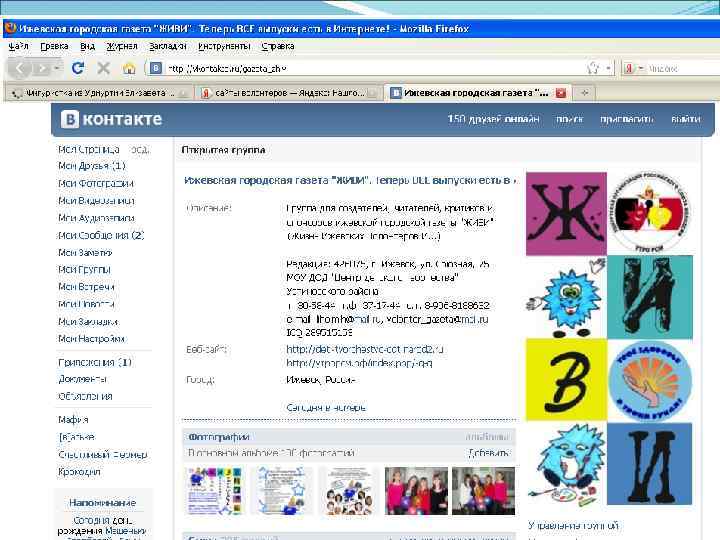Screen dimensions: 720x540
Task: Click the browser Forward arrow button
Action: coord(42,69)
